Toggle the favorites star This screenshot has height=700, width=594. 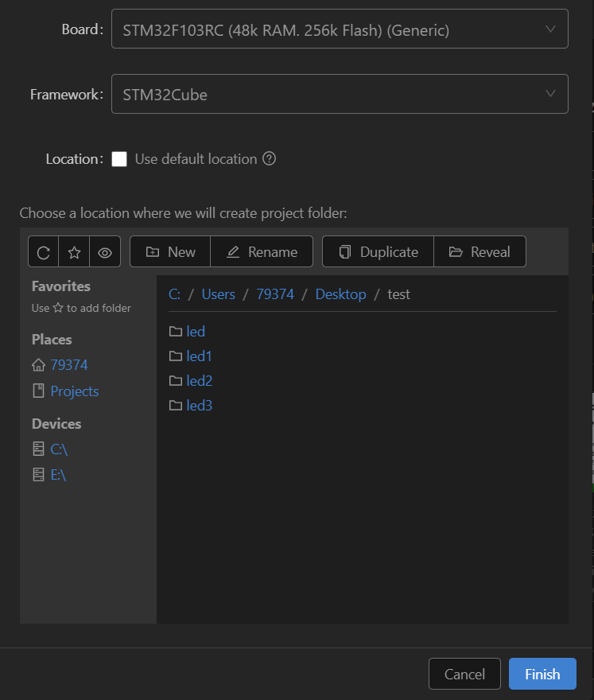(x=74, y=251)
